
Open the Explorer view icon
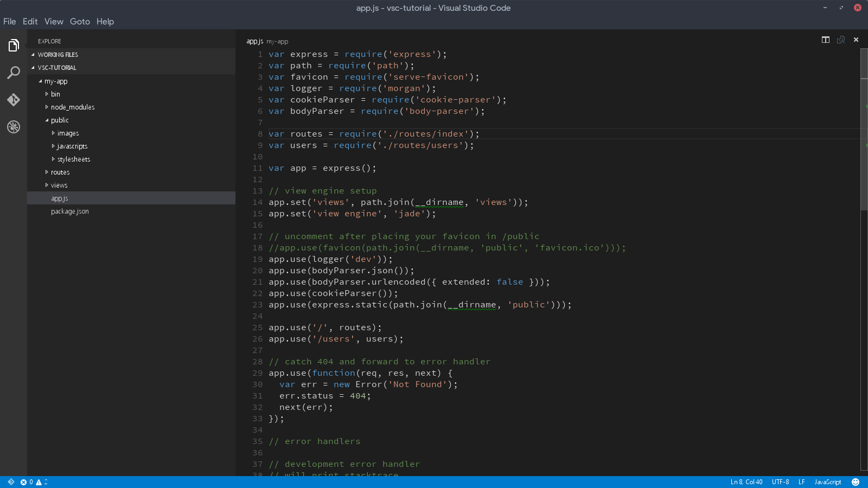pyautogui.click(x=14, y=46)
